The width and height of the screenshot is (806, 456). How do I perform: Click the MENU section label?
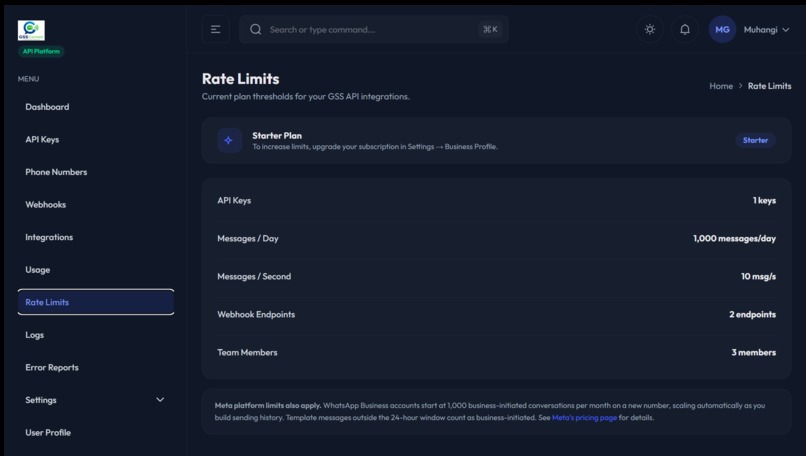click(28, 79)
